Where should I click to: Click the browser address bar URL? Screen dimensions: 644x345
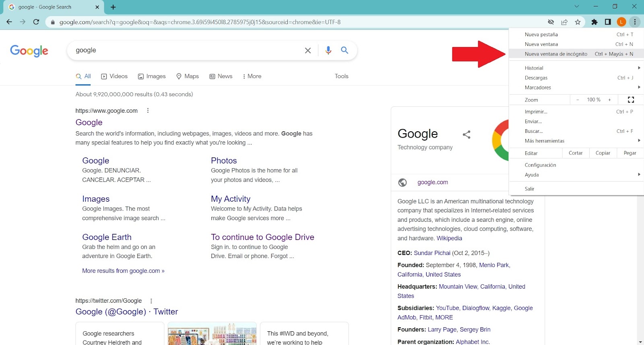point(200,22)
